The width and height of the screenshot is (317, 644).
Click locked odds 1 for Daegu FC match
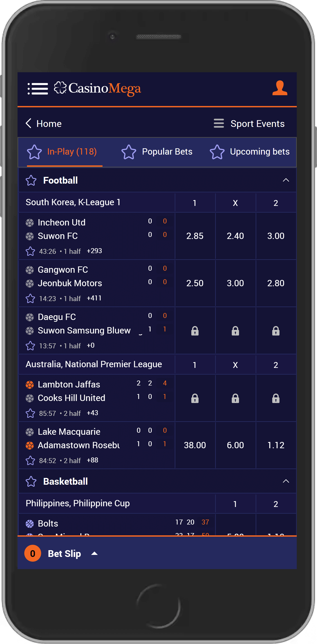195,331
